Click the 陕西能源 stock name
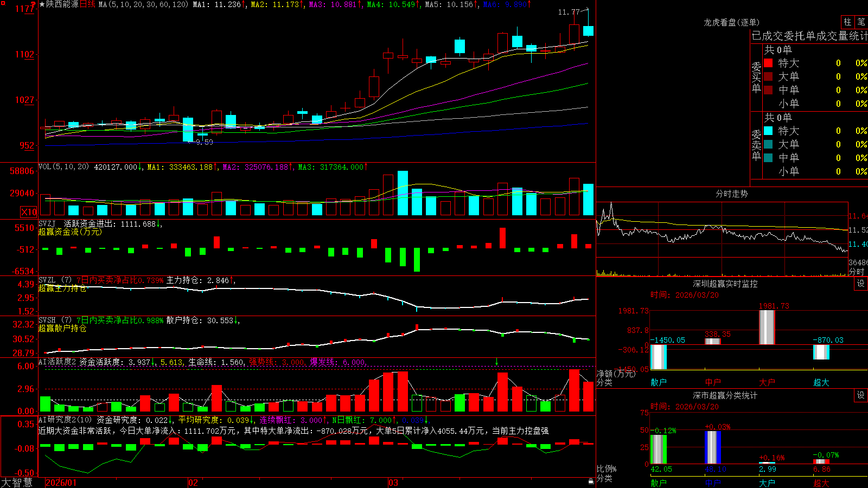The width and height of the screenshot is (868, 488). coord(62,4)
